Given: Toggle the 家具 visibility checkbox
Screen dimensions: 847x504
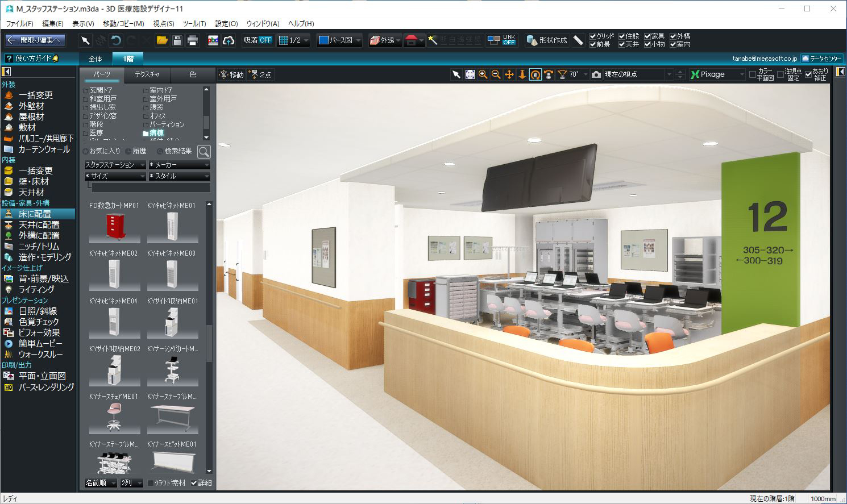Looking at the screenshot, I should tap(647, 36).
